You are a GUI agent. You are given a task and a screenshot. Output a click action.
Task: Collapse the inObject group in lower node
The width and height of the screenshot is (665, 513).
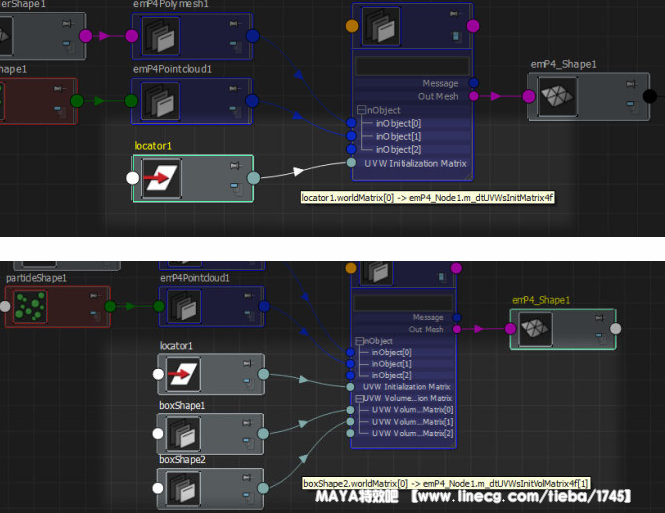[359, 341]
